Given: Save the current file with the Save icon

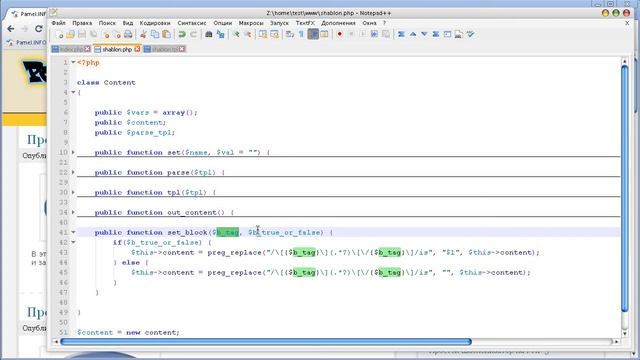Looking at the screenshot, I should pos(82,34).
